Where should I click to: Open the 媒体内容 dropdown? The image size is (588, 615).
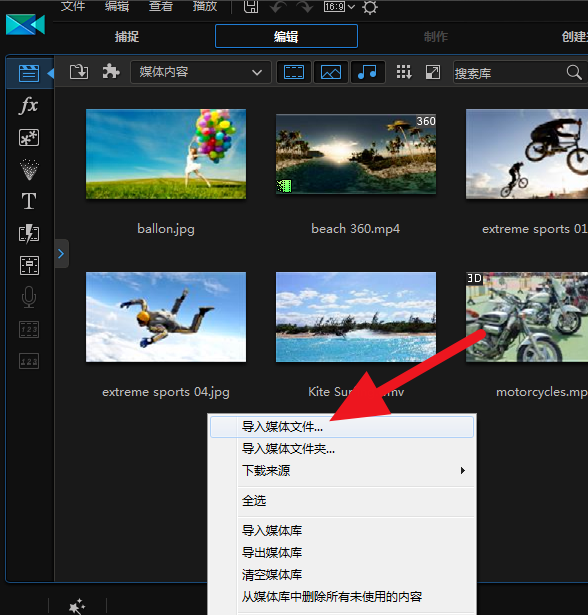tap(201, 72)
